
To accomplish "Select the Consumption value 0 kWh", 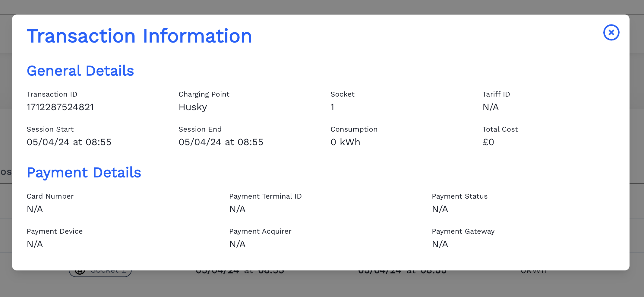I will coord(346,142).
